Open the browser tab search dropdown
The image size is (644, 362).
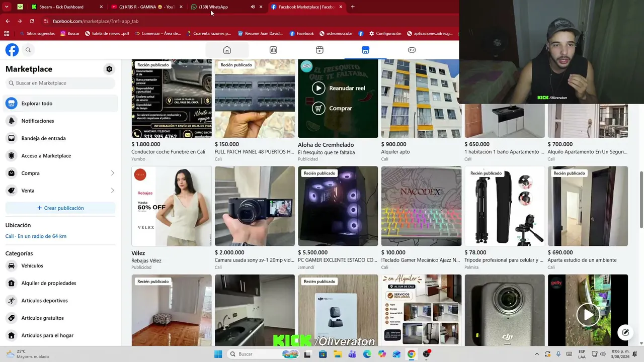pyautogui.click(x=7, y=7)
